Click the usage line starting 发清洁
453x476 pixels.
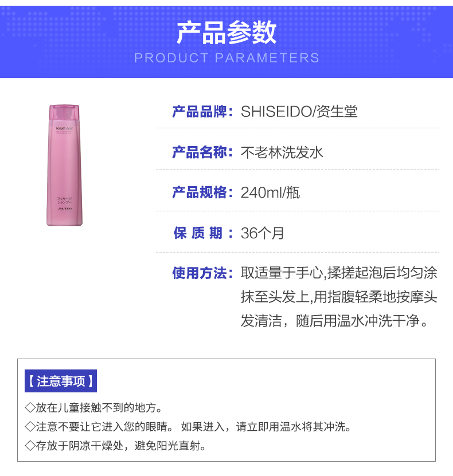click(x=334, y=321)
